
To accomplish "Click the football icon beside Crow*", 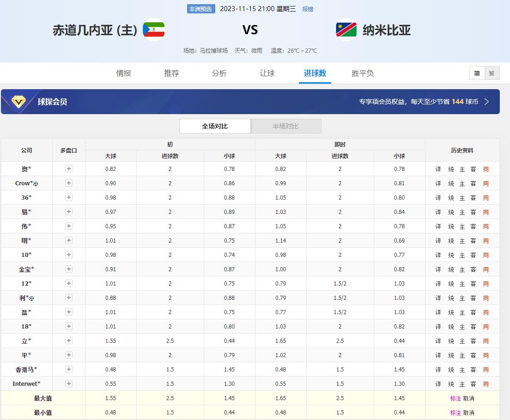I will pos(36,184).
